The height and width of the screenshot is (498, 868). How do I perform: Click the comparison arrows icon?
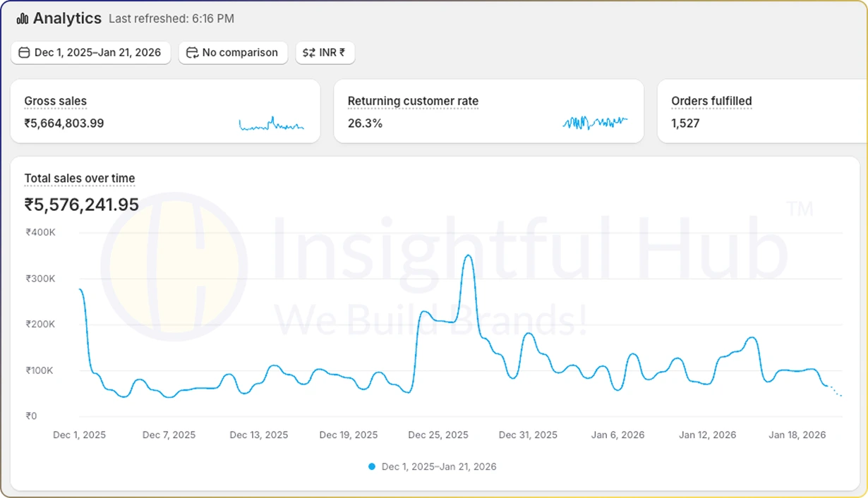pos(192,52)
